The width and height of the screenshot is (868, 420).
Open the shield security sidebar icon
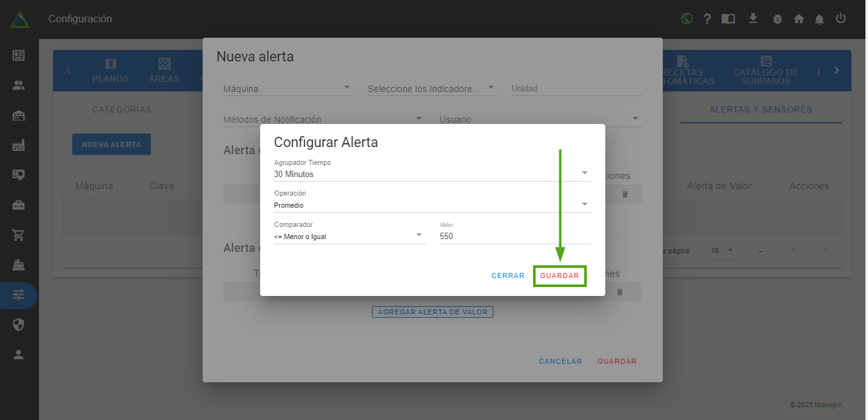point(19,325)
